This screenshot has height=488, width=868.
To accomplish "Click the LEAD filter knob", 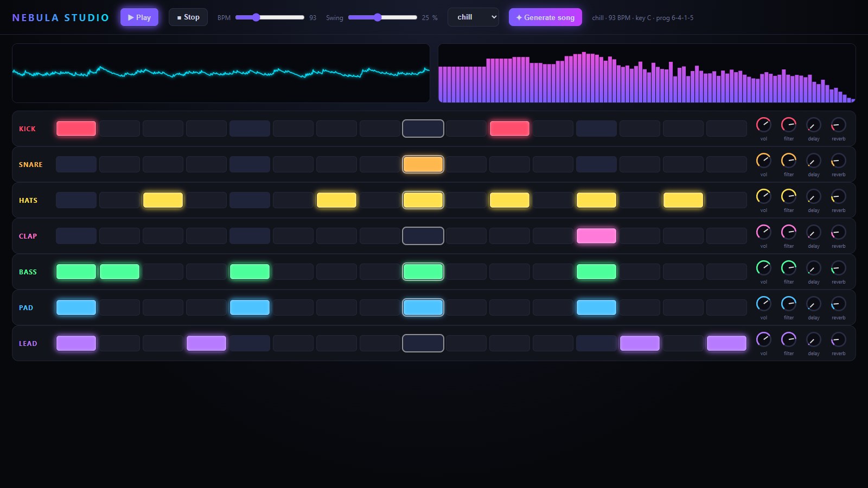I will (789, 339).
